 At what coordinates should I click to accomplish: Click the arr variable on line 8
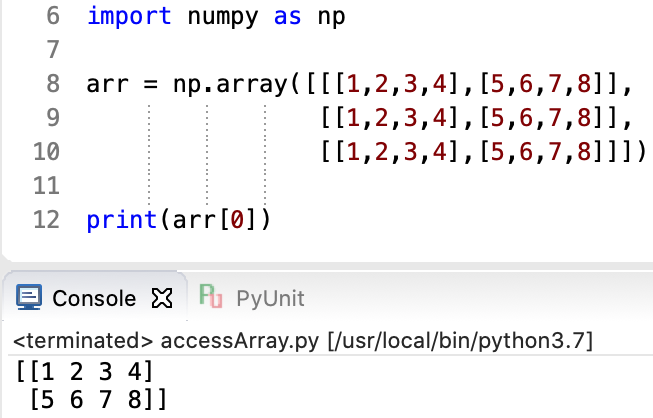(x=104, y=84)
